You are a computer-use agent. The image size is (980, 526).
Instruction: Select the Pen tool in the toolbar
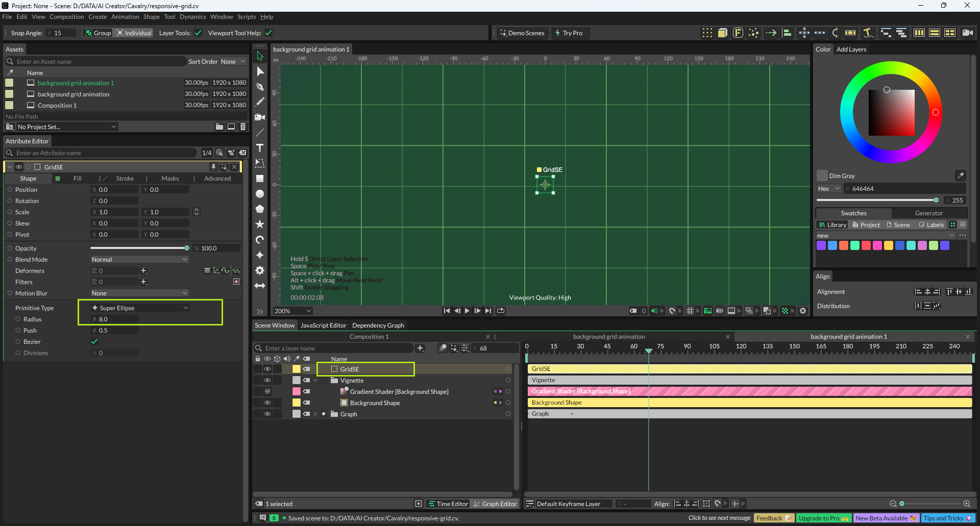[260, 87]
